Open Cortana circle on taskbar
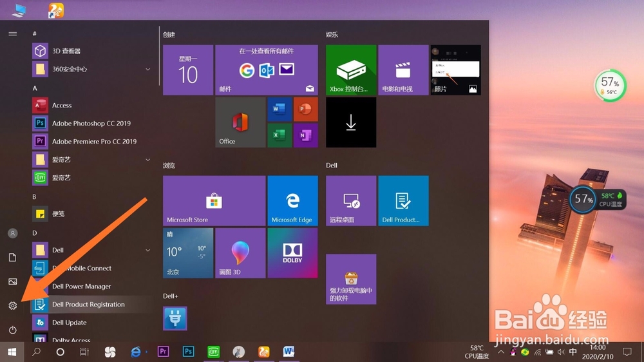 (x=61, y=352)
